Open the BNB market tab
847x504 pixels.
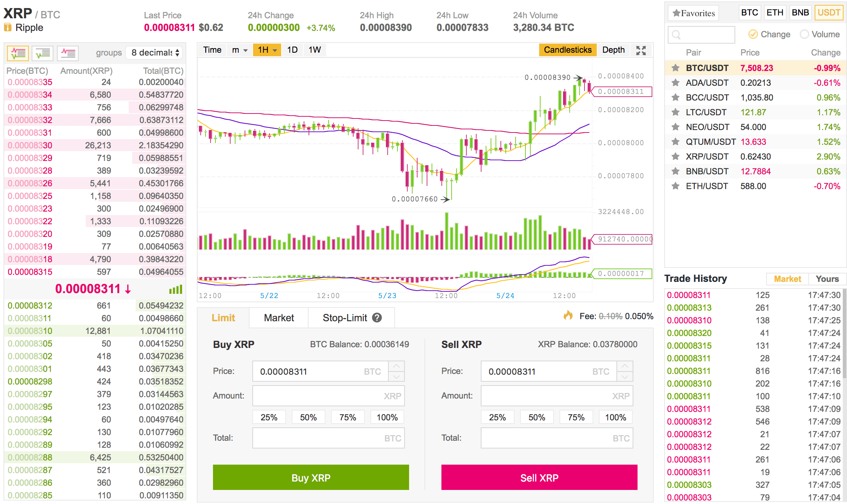pos(800,13)
